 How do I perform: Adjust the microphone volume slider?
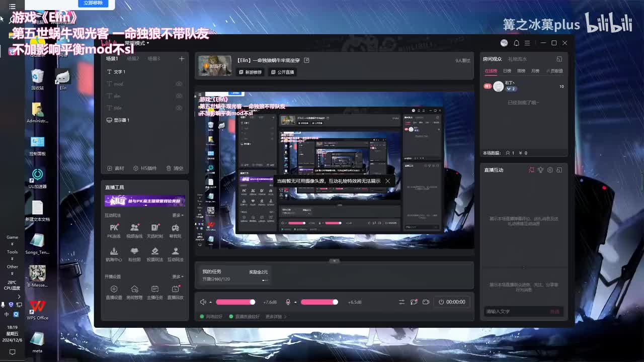[320, 302]
